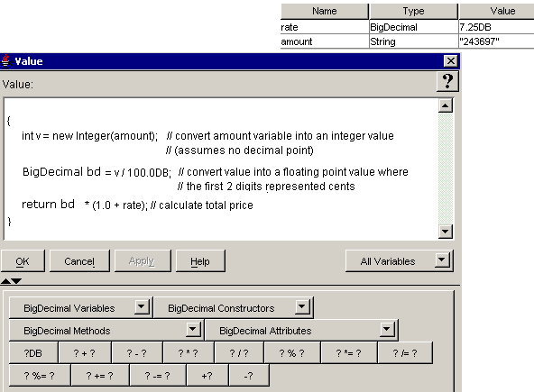
Task: Click inside the Value code text area
Action: point(221,169)
